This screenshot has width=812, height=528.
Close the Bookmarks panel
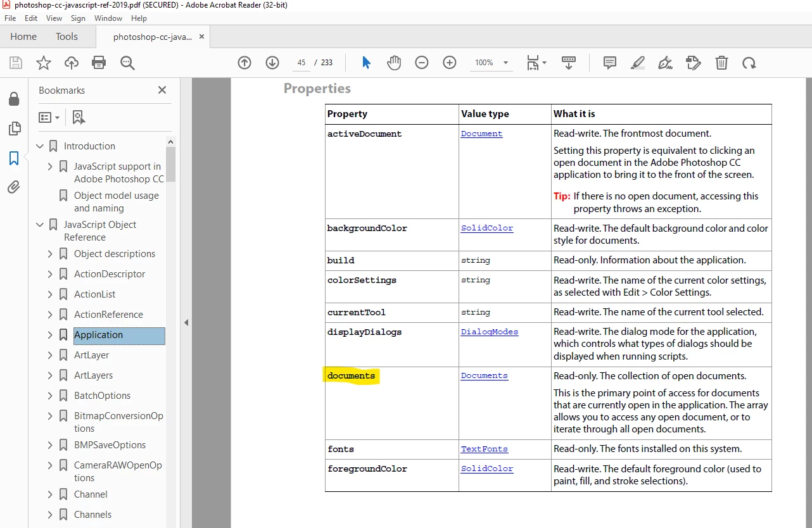click(162, 90)
